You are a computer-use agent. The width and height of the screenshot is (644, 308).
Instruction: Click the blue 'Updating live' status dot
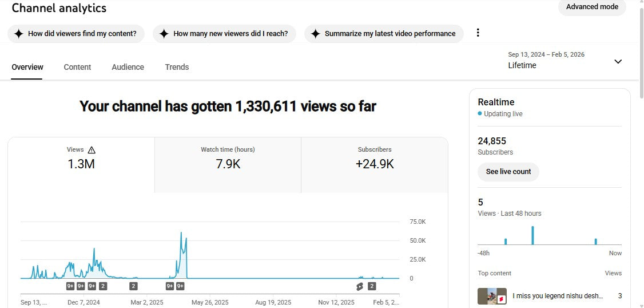click(480, 114)
